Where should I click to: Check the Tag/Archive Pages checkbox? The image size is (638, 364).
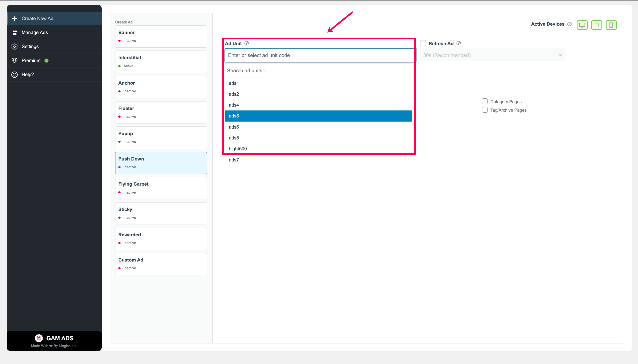click(485, 110)
